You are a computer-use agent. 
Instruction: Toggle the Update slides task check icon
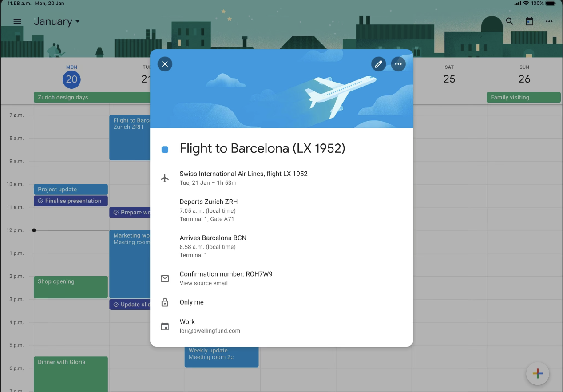click(x=116, y=305)
